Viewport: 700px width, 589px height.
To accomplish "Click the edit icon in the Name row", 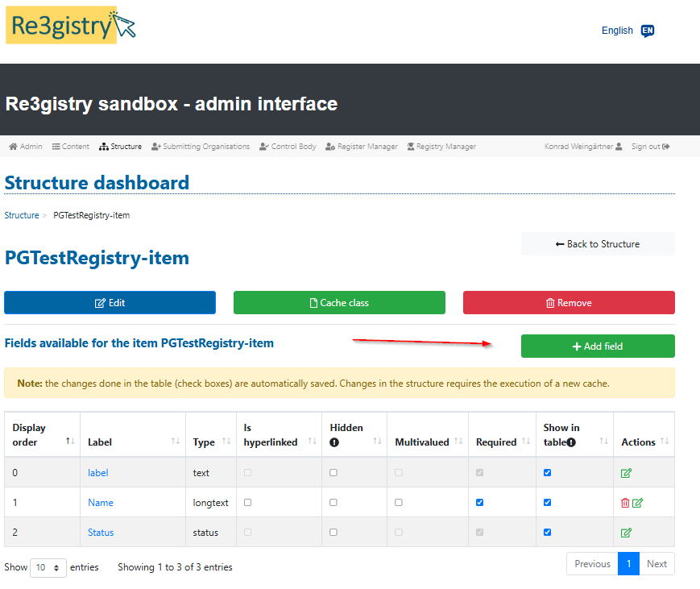I will (638, 503).
